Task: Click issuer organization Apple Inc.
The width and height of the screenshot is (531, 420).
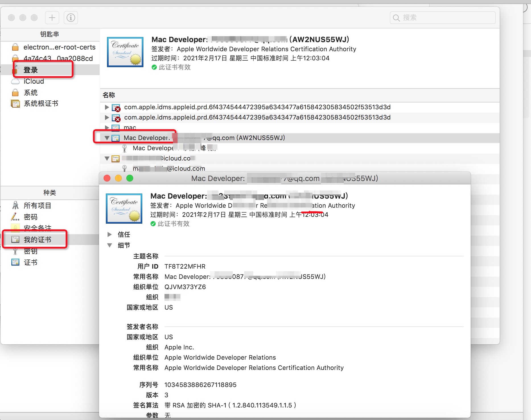Action: (x=179, y=347)
